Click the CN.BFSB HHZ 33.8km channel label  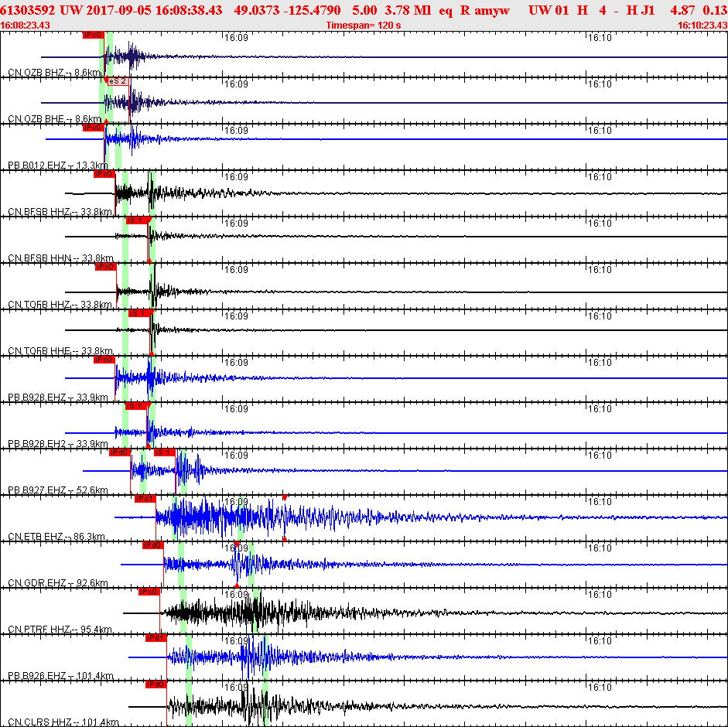pyautogui.click(x=60, y=212)
